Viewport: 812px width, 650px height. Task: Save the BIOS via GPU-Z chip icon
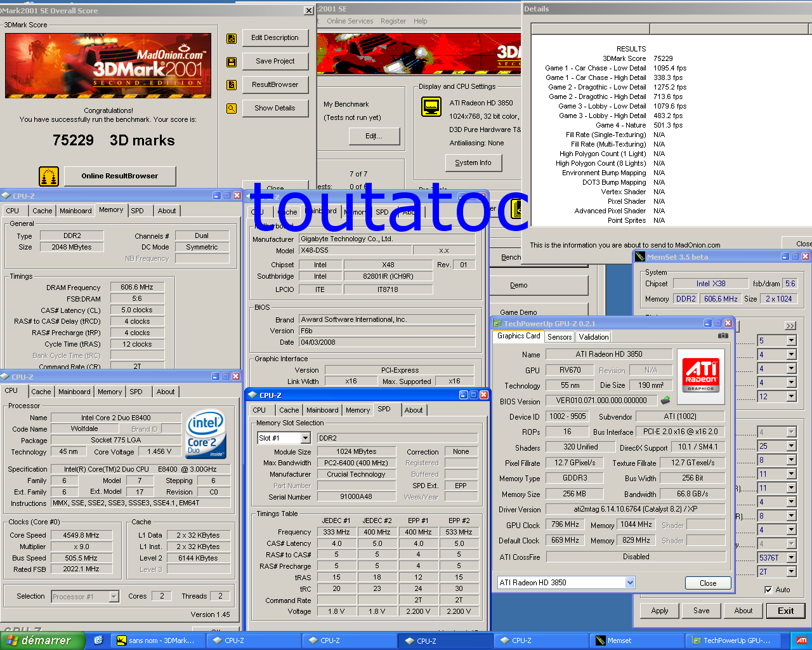(665, 401)
